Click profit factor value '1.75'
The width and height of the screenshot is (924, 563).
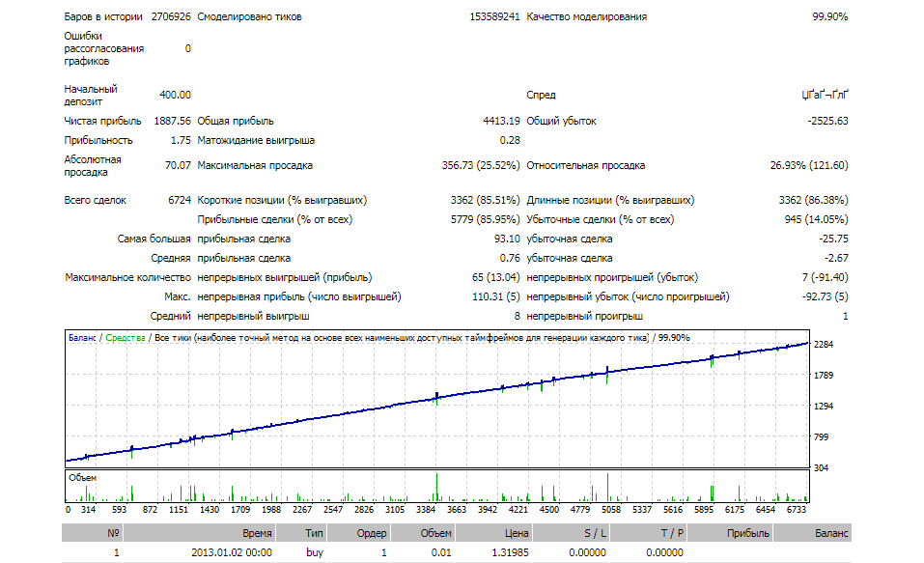[181, 140]
